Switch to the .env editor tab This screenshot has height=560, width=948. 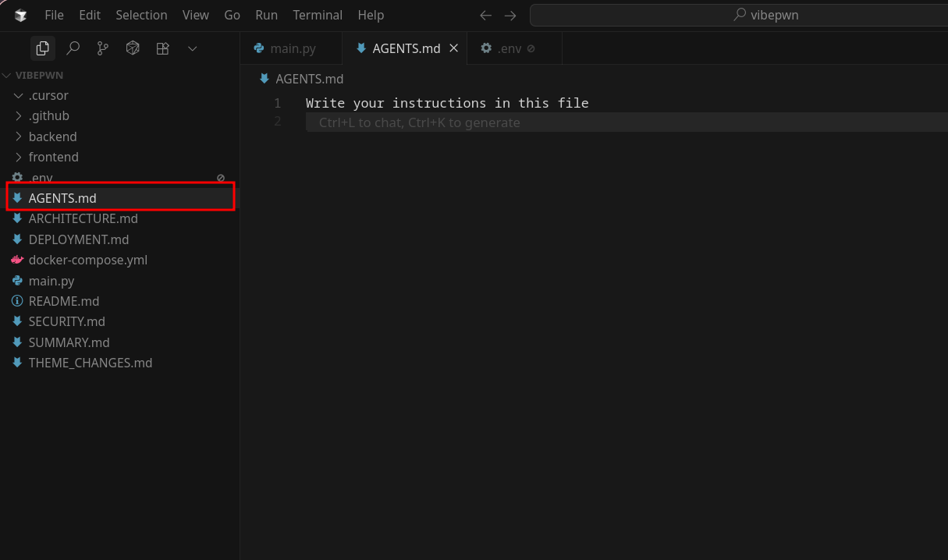[x=509, y=48]
